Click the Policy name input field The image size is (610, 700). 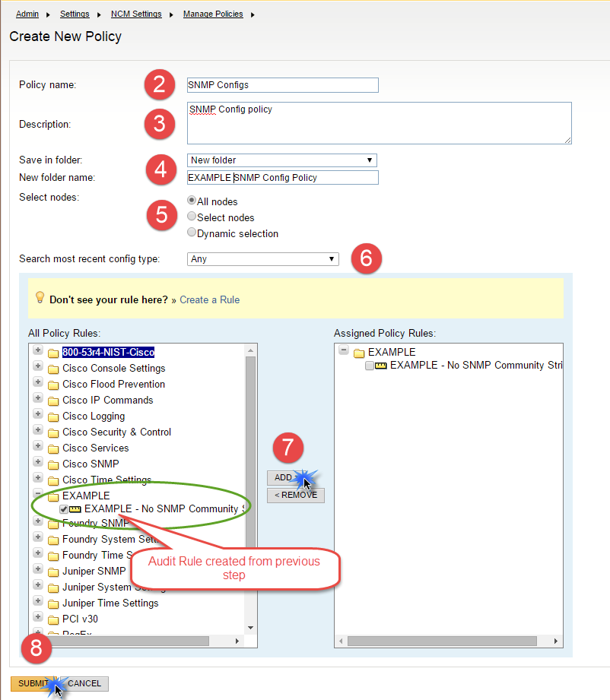[282, 85]
